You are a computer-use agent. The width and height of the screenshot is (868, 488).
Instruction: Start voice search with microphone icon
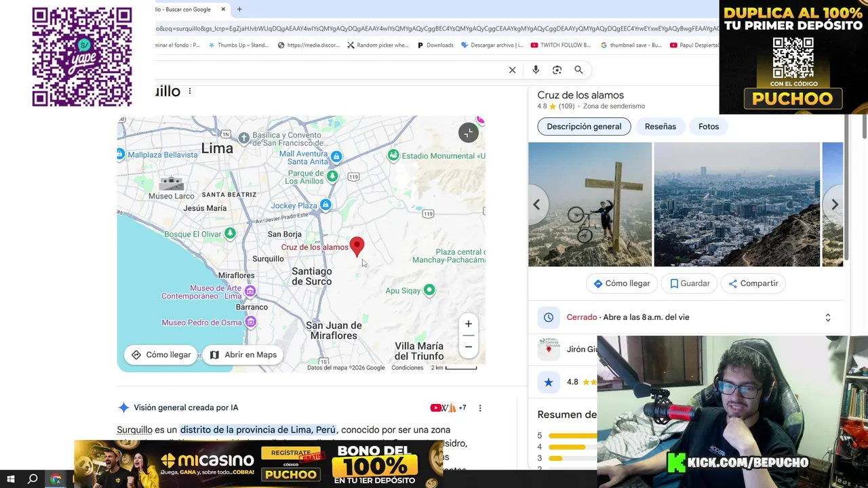(x=536, y=70)
